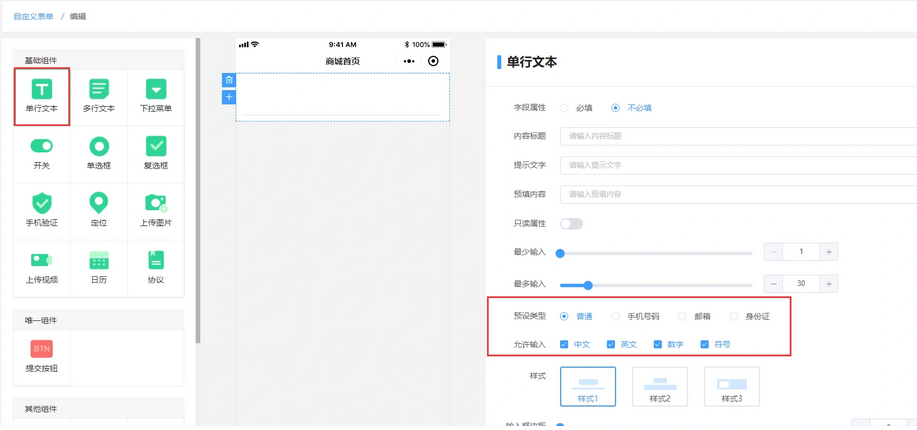The image size is (917, 430).
Task: Add the 单选框 component
Action: coord(99,147)
